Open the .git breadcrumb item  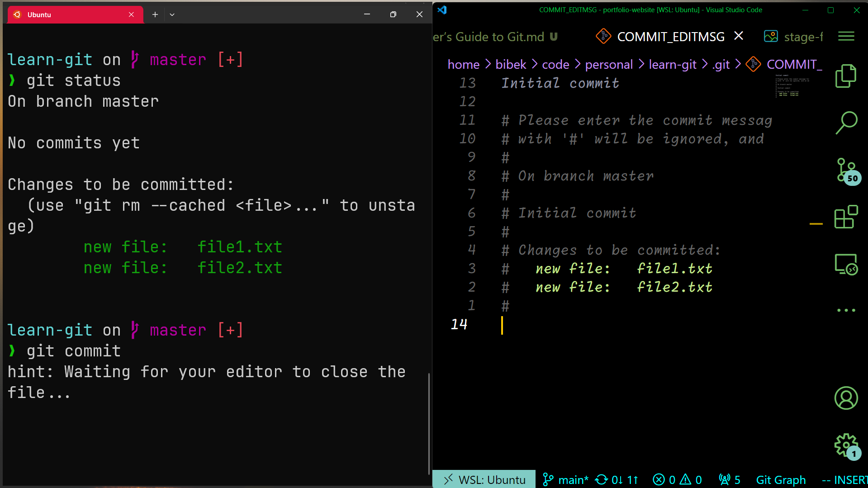pyautogui.click(x=721, y=64)
